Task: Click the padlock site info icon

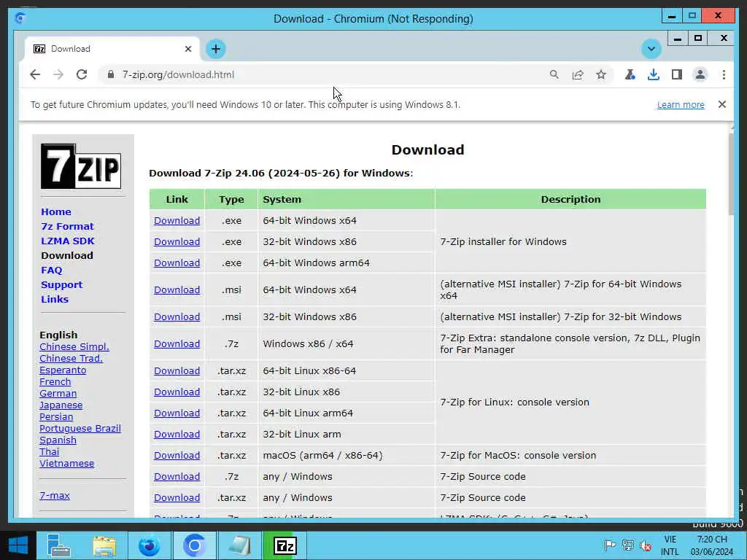Action: tap(111, 75)
